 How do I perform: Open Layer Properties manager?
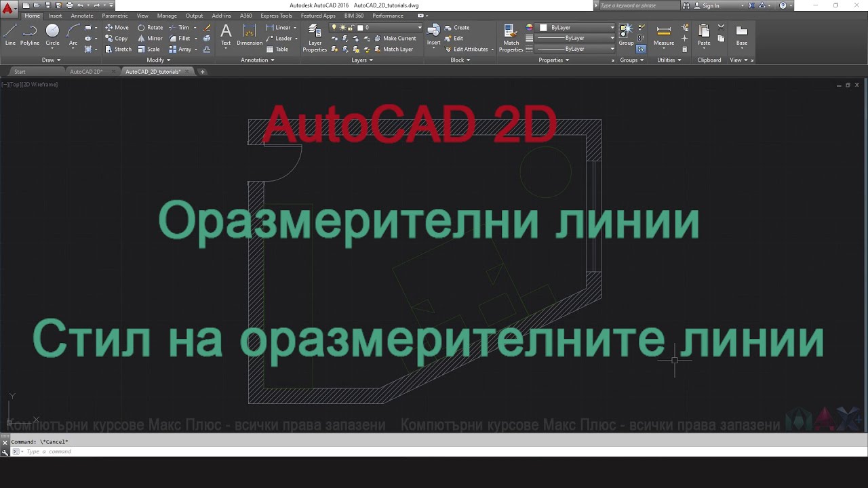tap(315, 38)
